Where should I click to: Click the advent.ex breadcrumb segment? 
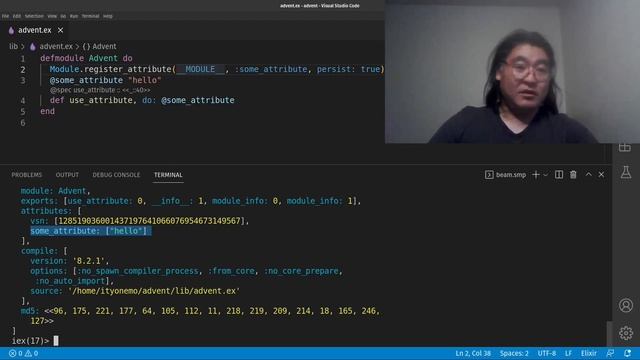56,47
